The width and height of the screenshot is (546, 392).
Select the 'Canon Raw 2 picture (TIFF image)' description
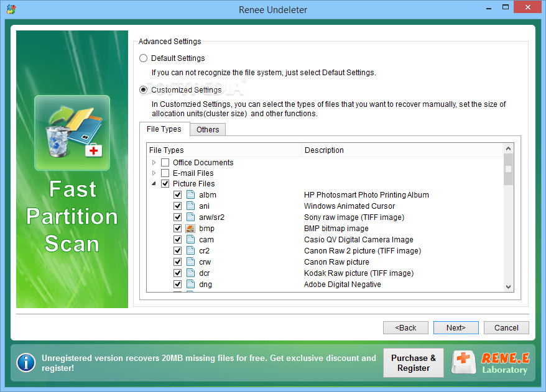pos(363,251)
